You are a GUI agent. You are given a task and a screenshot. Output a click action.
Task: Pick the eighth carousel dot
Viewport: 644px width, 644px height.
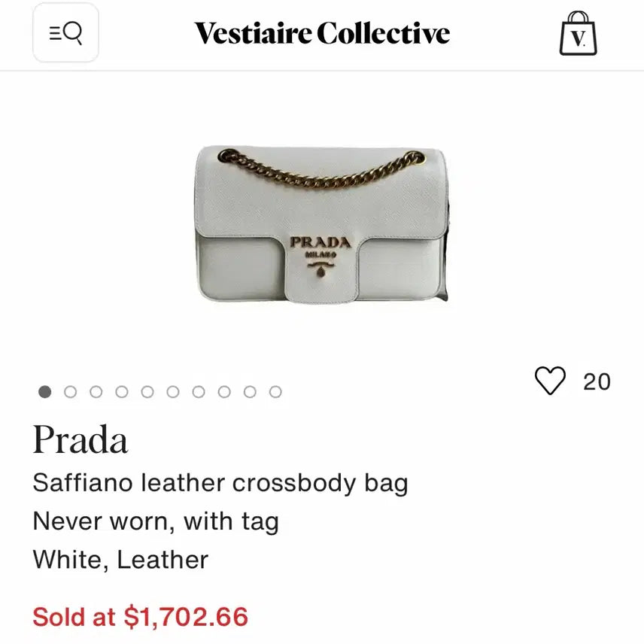pos(224,392)
